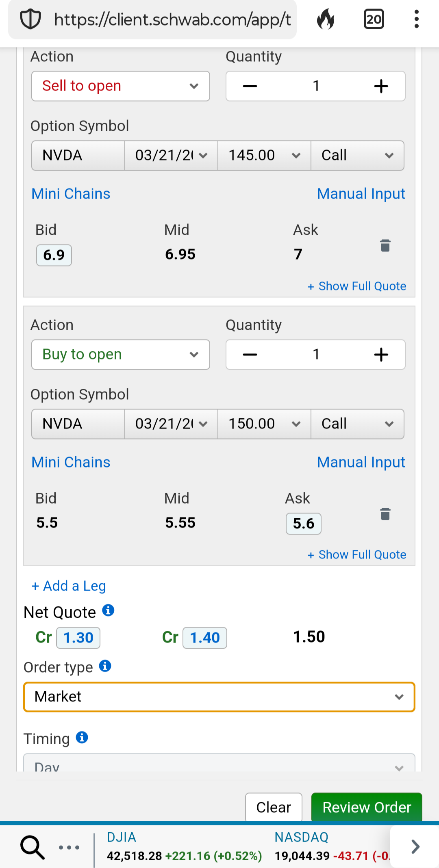Image resolution: width=439 pixels, height=868 pixels.
Task: Show the Timing info icon
Action: 82,737
